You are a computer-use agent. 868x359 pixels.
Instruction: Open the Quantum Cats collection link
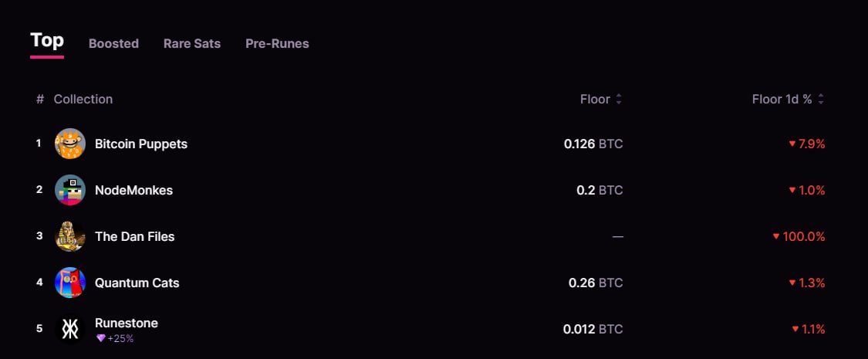tap(137, 283)
